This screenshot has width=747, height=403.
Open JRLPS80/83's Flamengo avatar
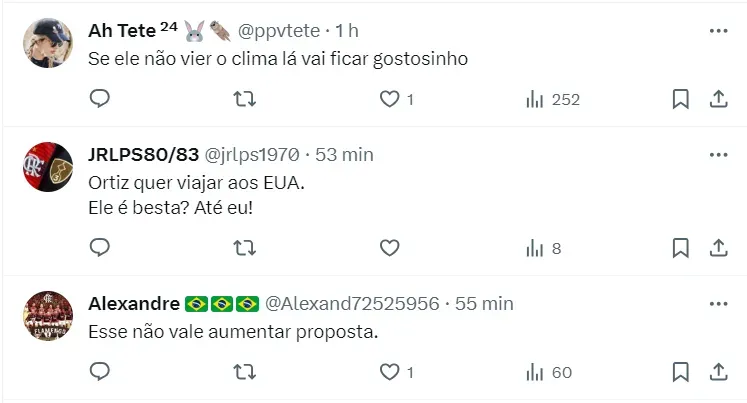pyautogui.click(x=48, y=167)
